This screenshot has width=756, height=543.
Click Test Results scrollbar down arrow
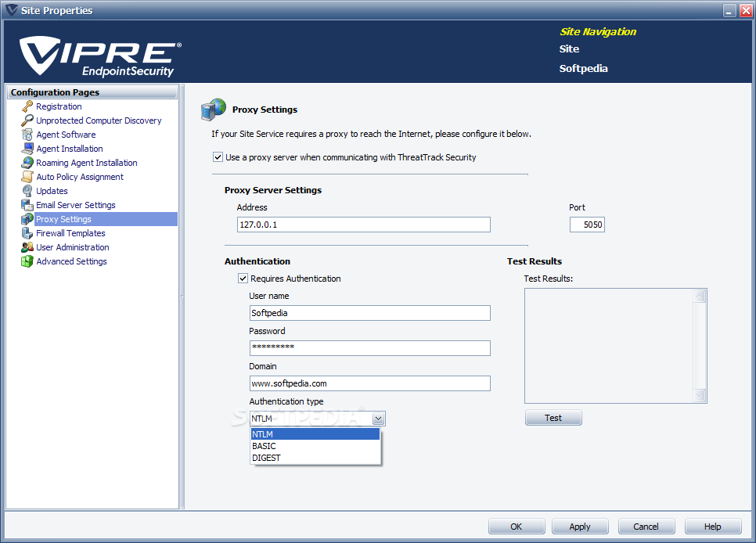tap(700, 396)
